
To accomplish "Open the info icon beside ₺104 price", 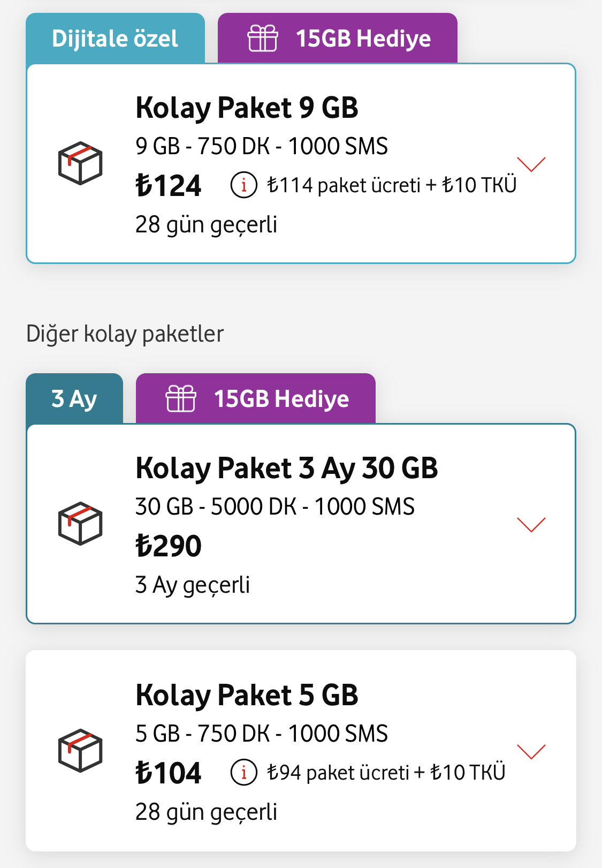I will tap(244, 773).
